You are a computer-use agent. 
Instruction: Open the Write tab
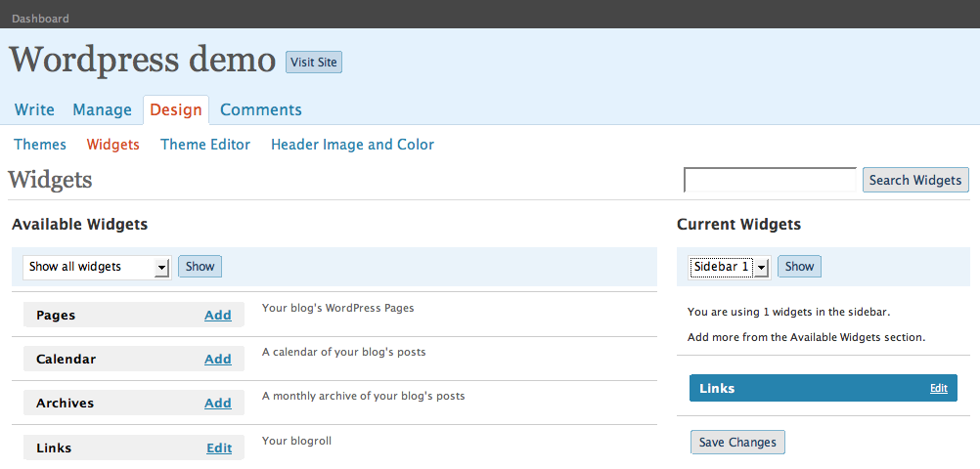34,109
